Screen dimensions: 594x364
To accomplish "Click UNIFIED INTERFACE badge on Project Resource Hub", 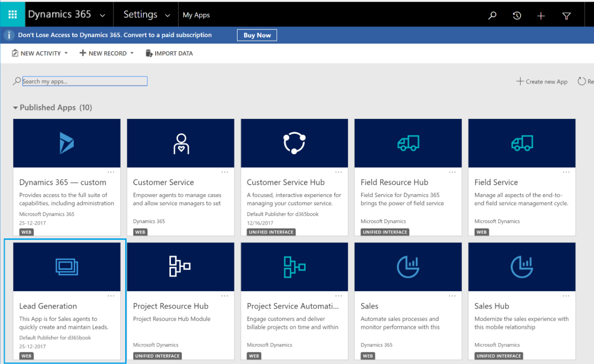I will 157,356.
